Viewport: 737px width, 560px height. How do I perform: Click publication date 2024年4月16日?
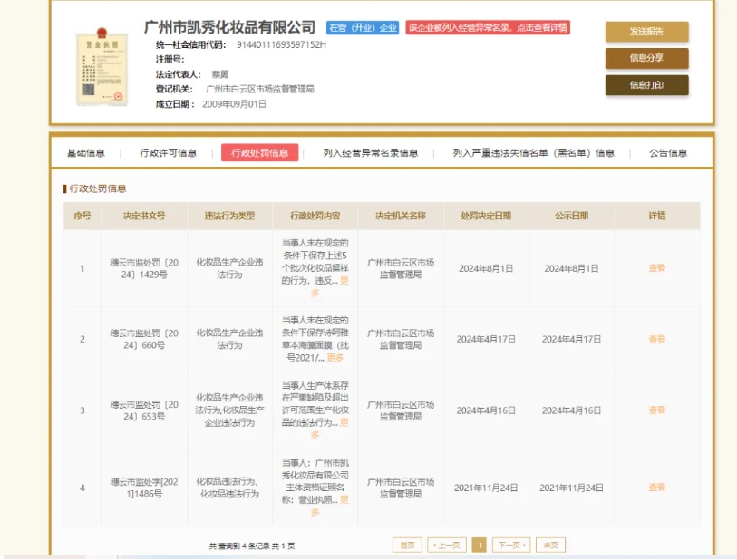coord(571,410)
